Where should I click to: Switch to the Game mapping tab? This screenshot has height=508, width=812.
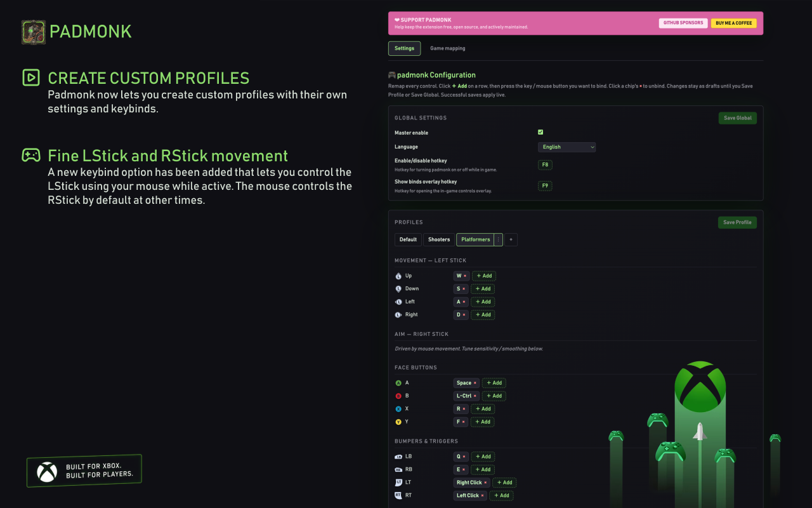click(x=448, y=48)
